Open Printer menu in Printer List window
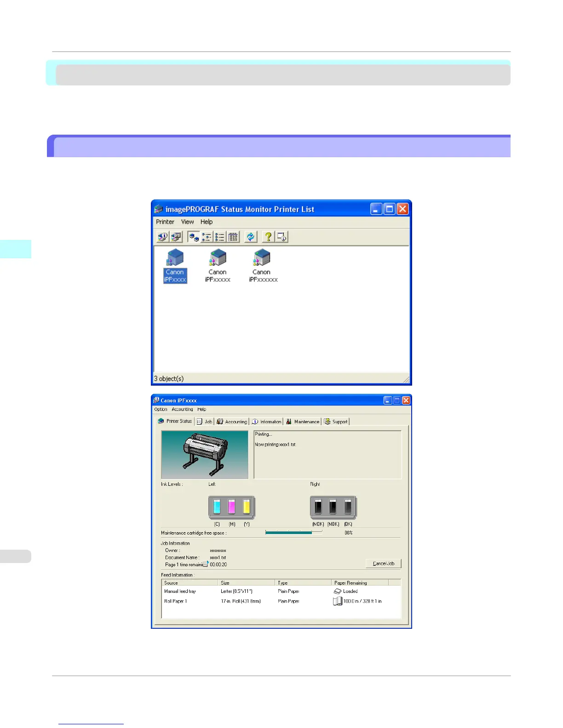Image resolution: width=563 pixels, height=728 pixels. (x=165, y=222)
